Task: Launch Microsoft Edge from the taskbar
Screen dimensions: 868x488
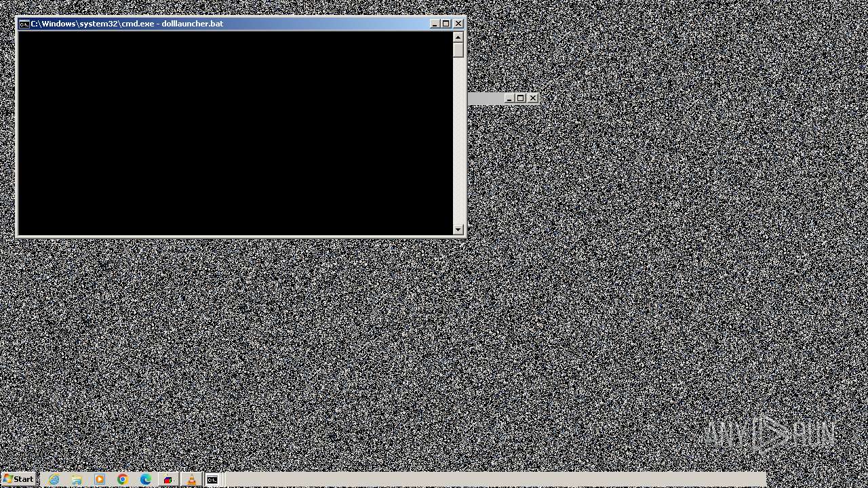Action: coord(146,479)
